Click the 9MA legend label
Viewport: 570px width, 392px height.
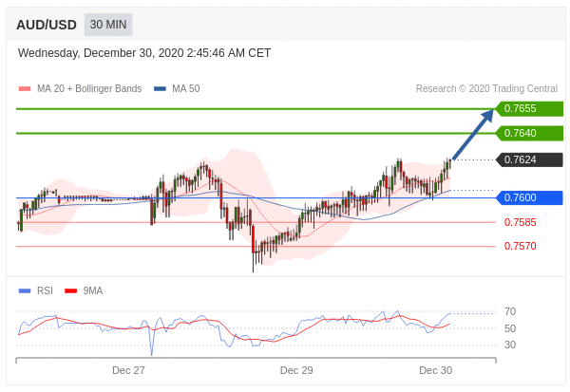coord(93,290)
